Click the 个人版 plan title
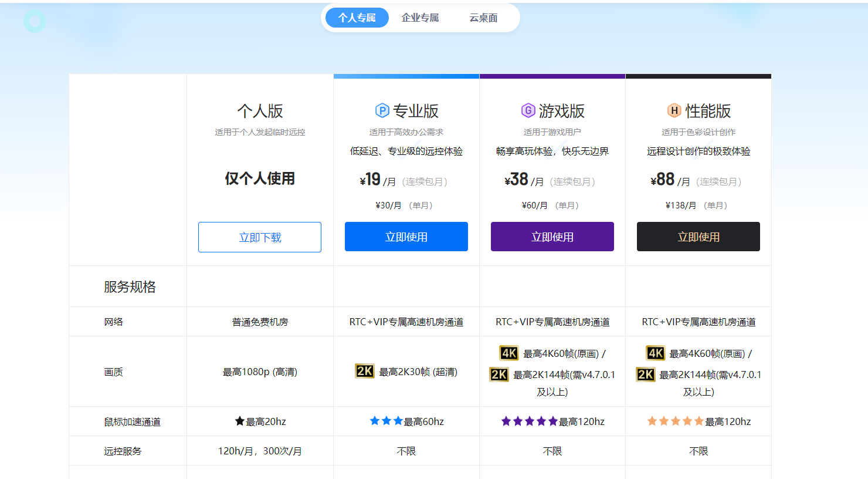 [x=260, y=111]
